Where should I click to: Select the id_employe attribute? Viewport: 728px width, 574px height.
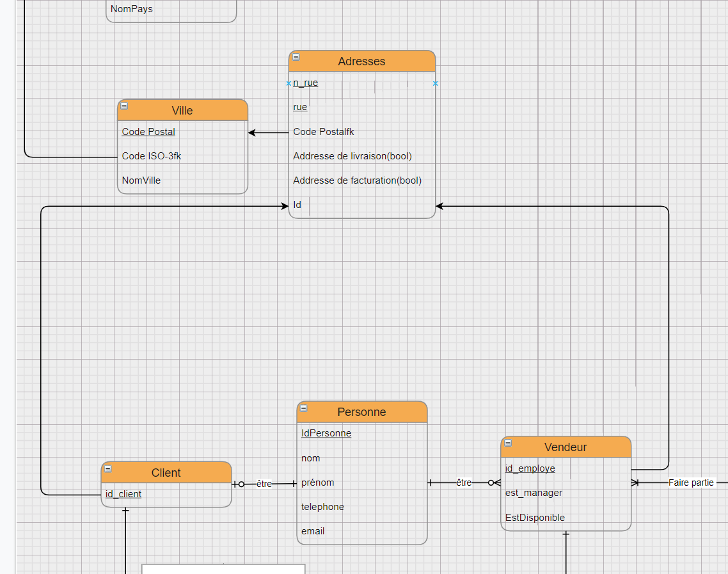pyautogui.click(x=566, y=468)
